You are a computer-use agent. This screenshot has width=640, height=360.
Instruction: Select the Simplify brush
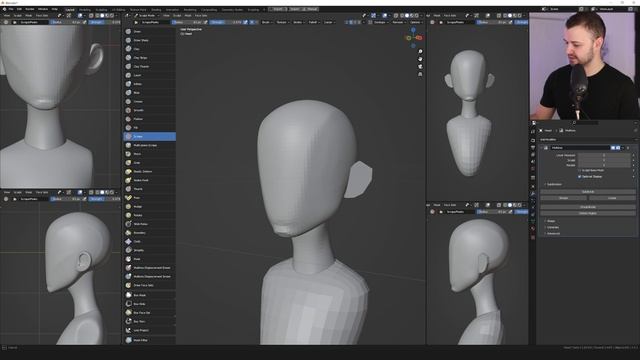(x=149, y=250)
